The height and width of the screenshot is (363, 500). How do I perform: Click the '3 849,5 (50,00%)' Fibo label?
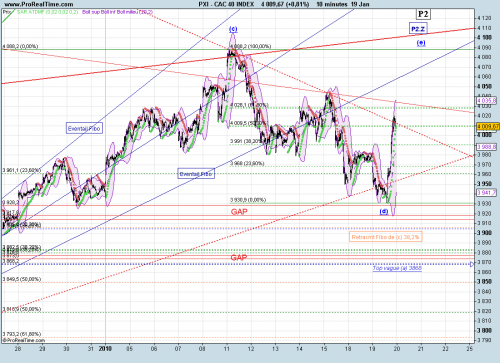click(x=22, y=279)
